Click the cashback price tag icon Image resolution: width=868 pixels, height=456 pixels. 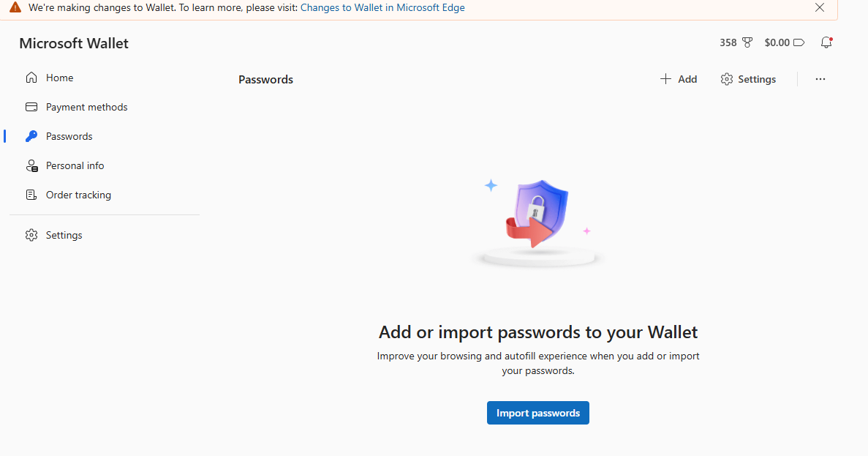(798, 42)
